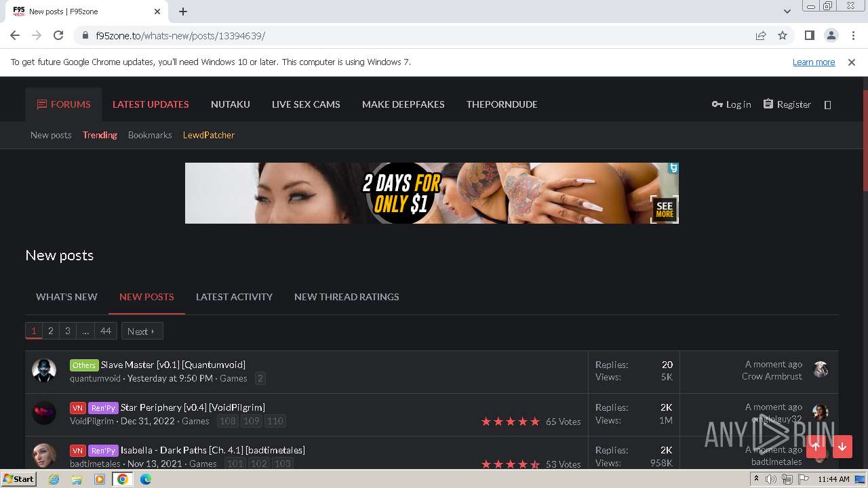Open Isabella - Dark Paths thread
This screenshot has height=488, width=868.
(x=212, y=450)
